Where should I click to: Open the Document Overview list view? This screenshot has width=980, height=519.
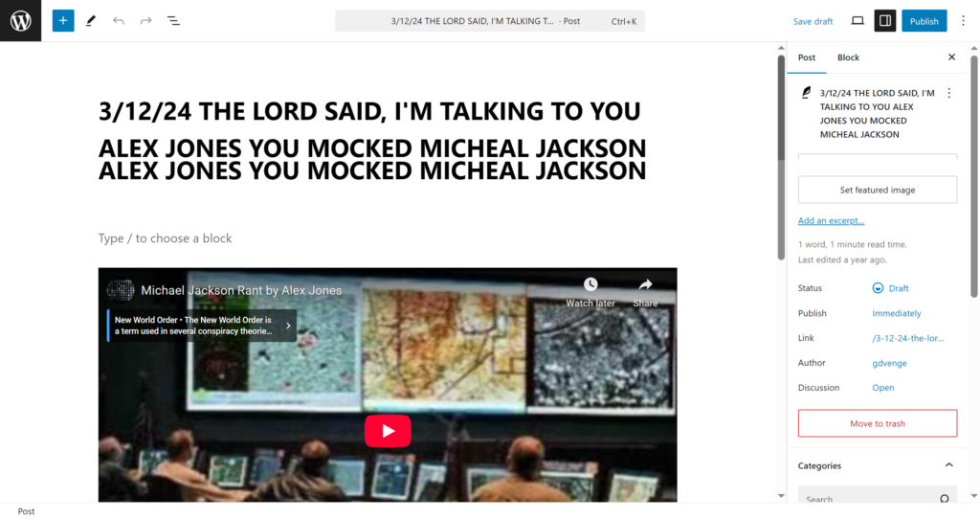pyautogui.click(x=173, y=20)
